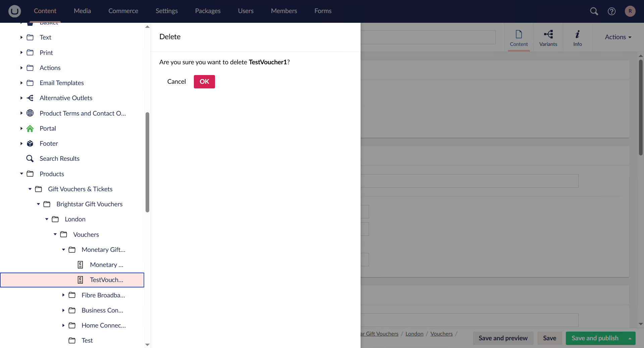Click the Monetary document icon in the tree
Image resolution: width=644 pixels, height=348 pixels.
pyautogui.click(x=80, y=265)
